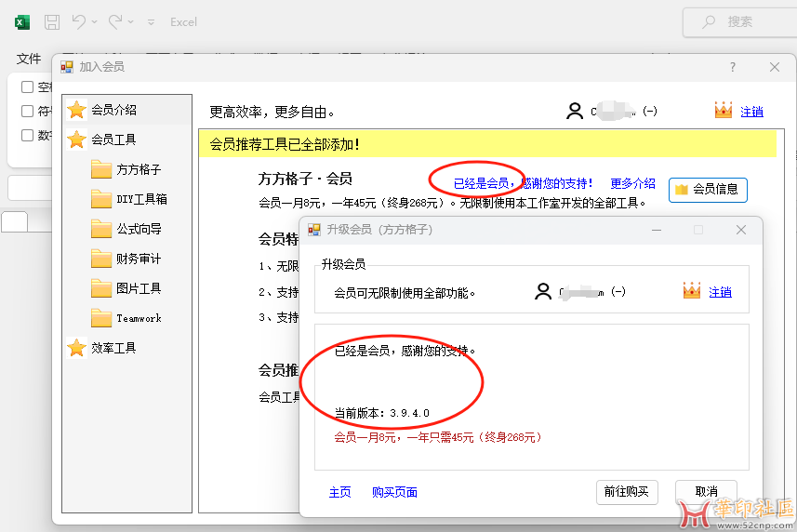
Task: Click the Excel save icon
Action: click(x=52, y=21)
